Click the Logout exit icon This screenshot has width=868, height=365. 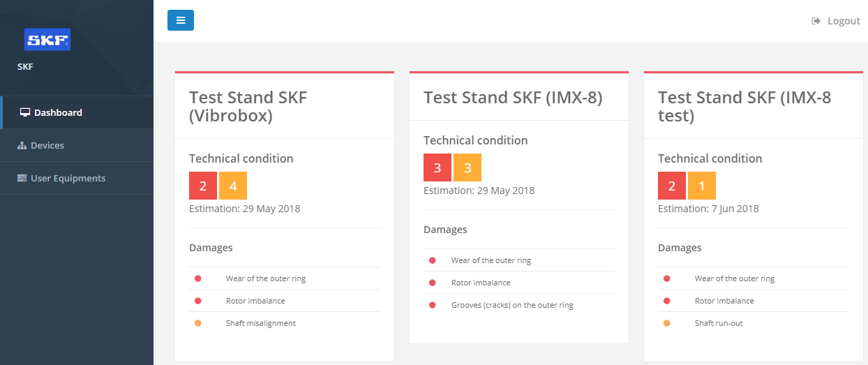(816, 21)
